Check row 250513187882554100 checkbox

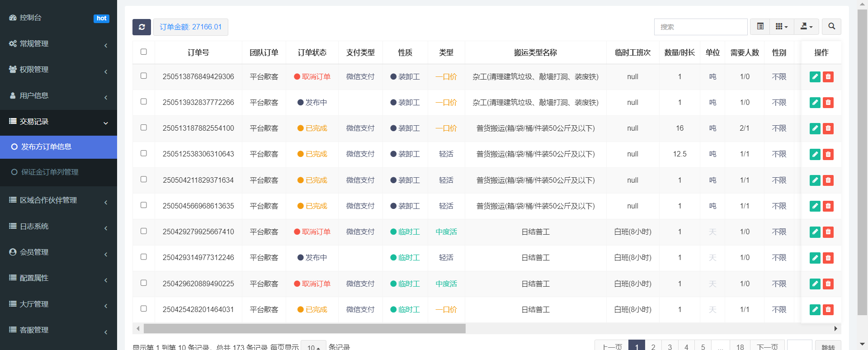pyautogui.click(x=144, y=128)
